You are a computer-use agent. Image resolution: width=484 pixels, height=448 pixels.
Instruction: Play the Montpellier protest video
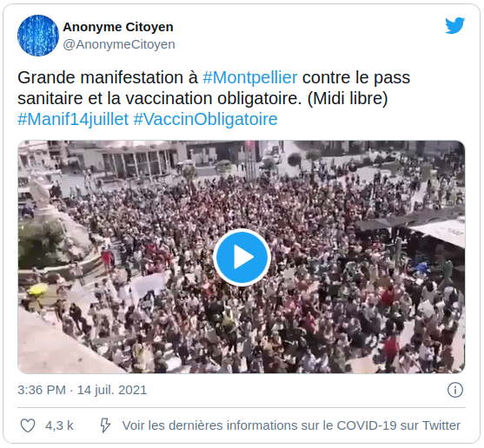coord(242,257)
